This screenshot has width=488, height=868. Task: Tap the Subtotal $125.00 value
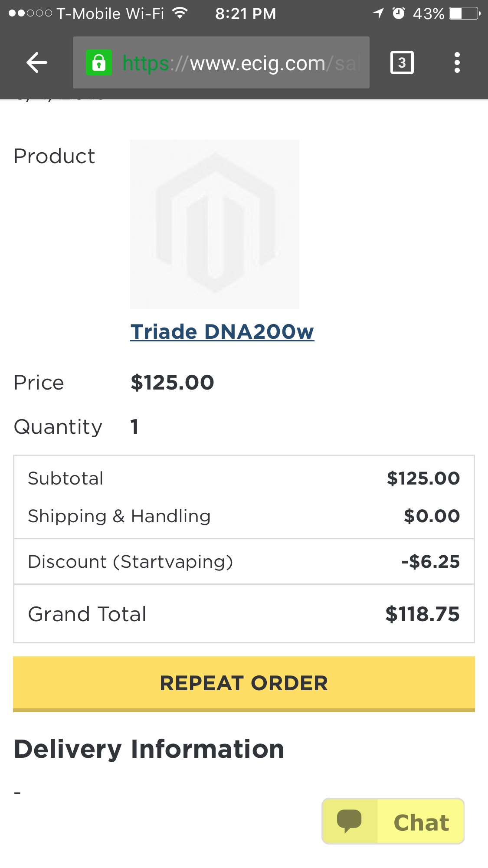coord(423,478)
